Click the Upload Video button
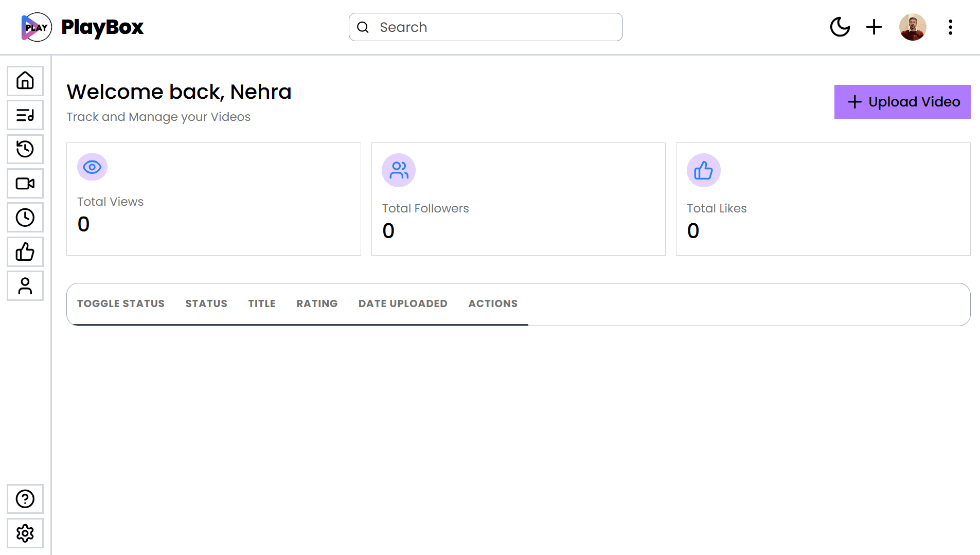 [x=902, y=102]
